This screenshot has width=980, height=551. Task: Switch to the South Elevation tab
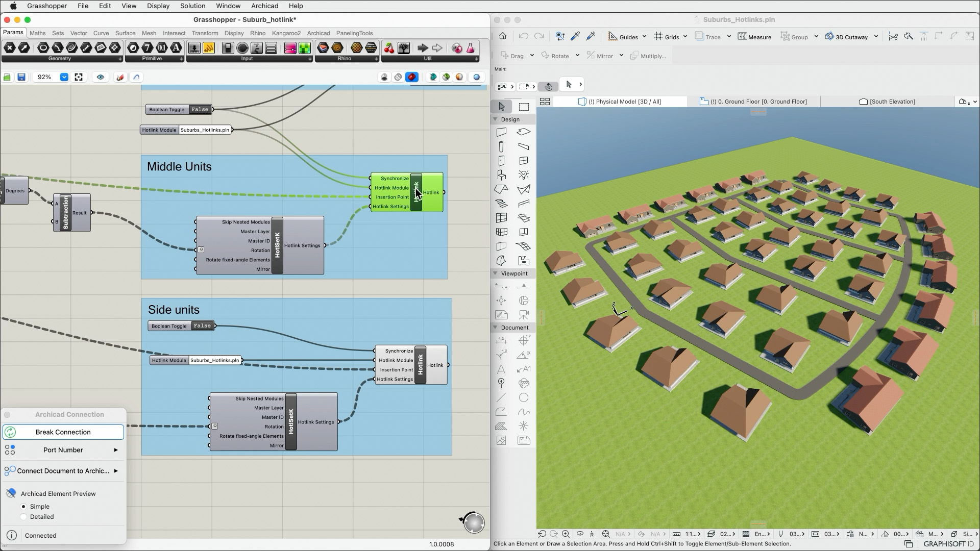(x=888, y=102)
